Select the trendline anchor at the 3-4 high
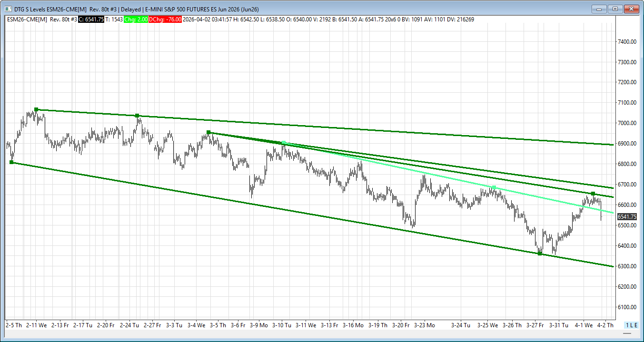Screen dimensions: 644x342 pyautogui.click(x=208, y=132)
